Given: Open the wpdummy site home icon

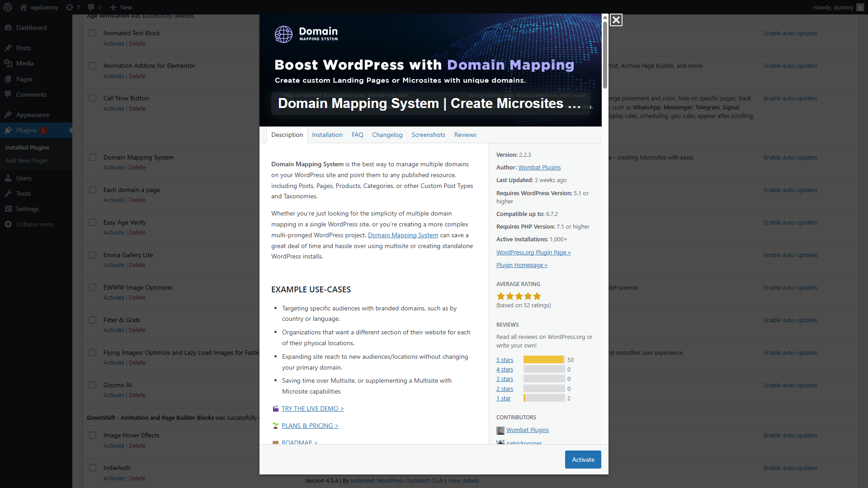Looking at the screenshot, I should 24,7.
